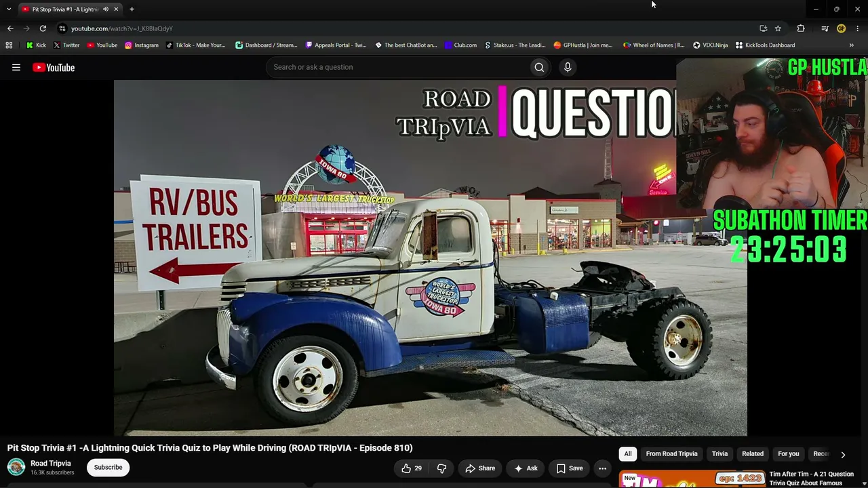Open the Twitter bookmark
This screenshot has height=488, width=868.
point(66,45)
